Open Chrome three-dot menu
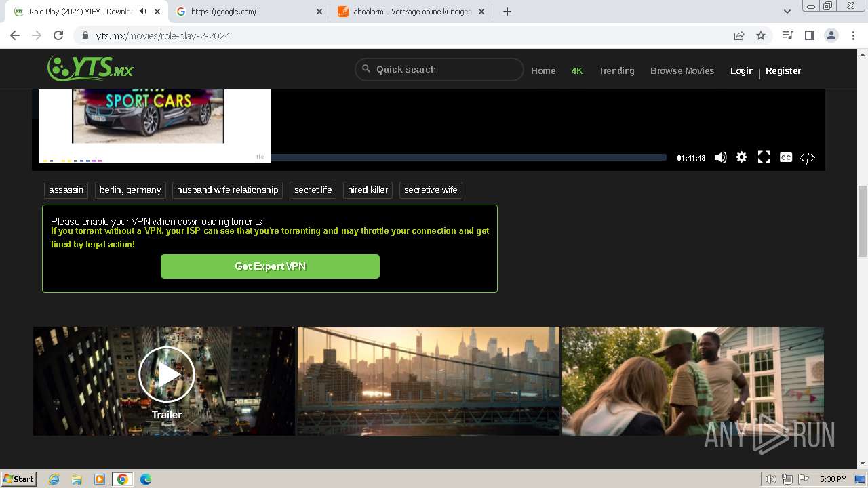Screen dimensions: 868x488 853,35
